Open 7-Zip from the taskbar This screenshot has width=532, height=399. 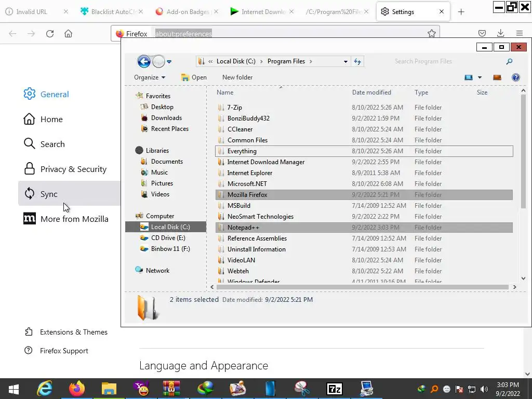click(334, 389)
